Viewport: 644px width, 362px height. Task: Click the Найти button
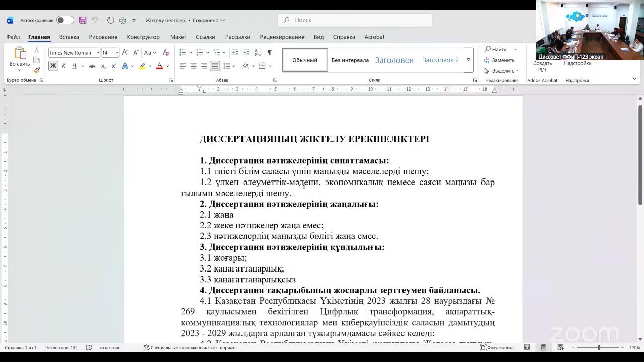pyautogui.click(x=496, y=49)
